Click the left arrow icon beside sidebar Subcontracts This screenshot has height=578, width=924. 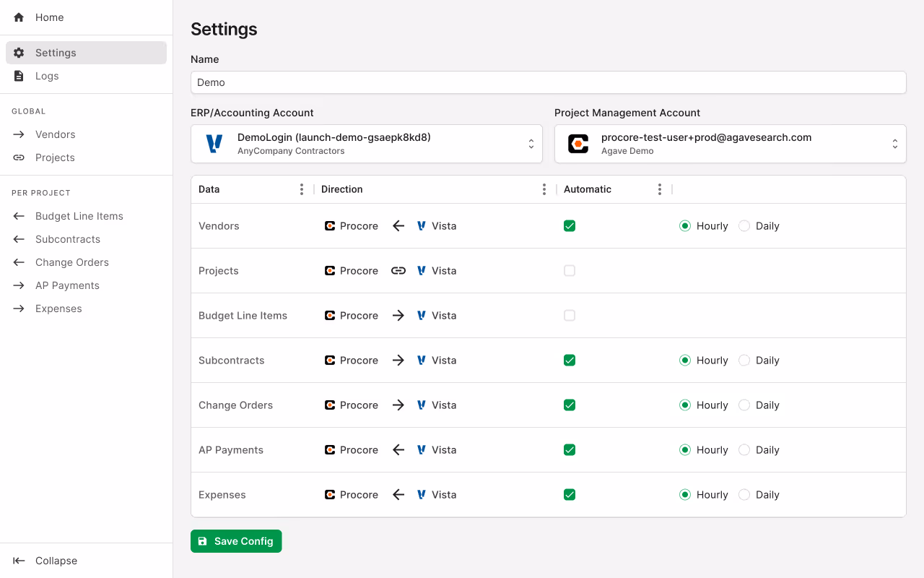(x=19, y=239)
